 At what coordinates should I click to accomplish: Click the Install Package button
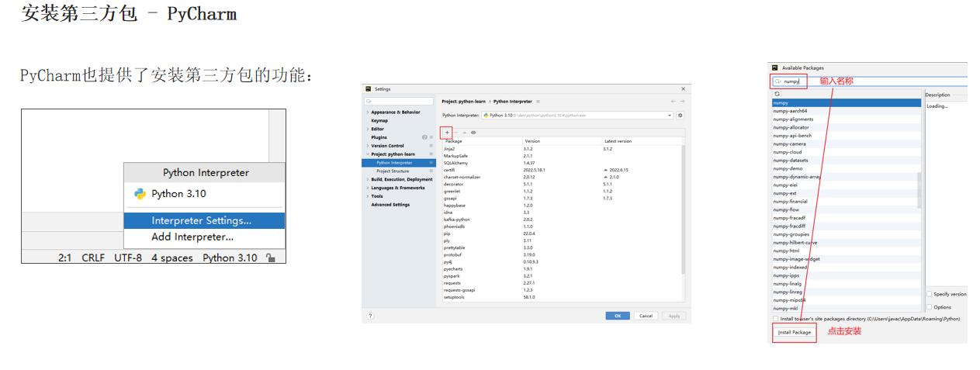pyautogui.click(x=795, y=332)
